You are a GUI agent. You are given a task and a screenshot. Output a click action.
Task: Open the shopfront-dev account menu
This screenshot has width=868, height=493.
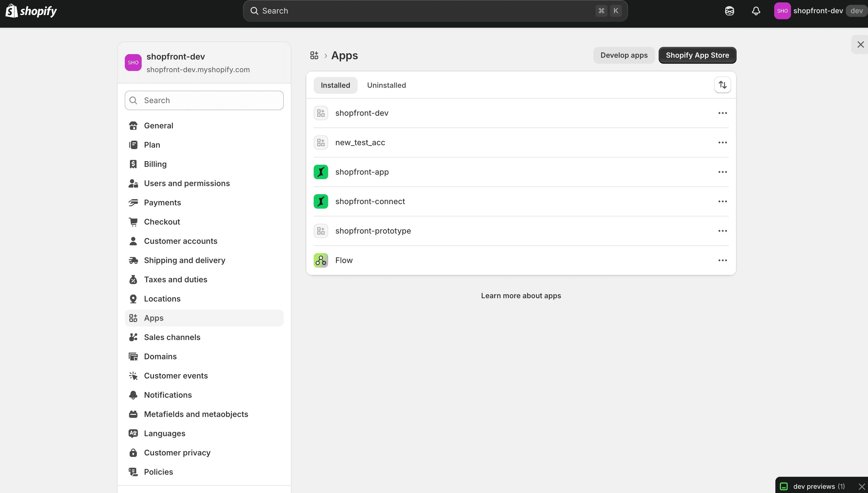tap(820, 11)
